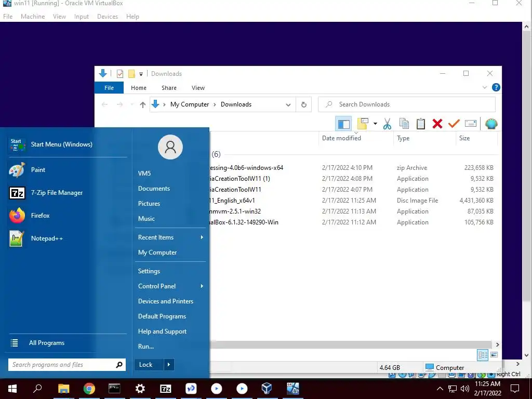Open VirtualBox Machine menu

(x=33, y=17)
